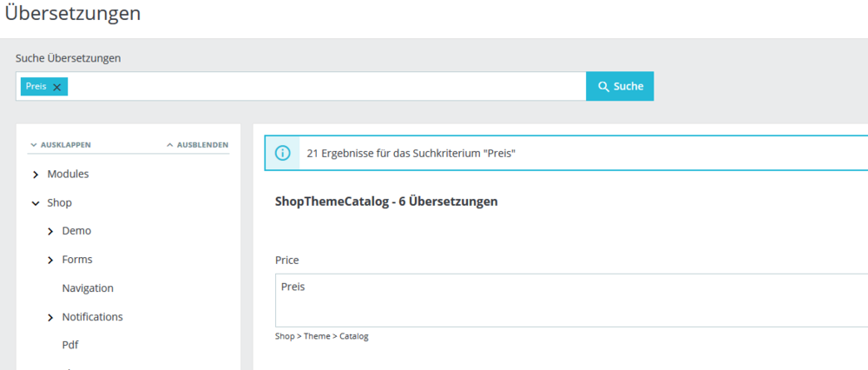Click Ausblenden to collapse all

[x=198, y=145]
